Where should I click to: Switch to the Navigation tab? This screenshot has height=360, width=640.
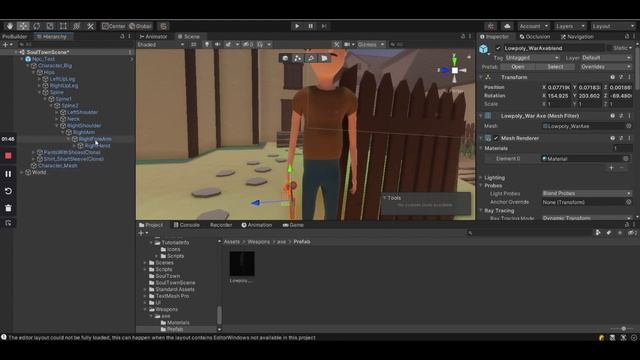[577, 37]
